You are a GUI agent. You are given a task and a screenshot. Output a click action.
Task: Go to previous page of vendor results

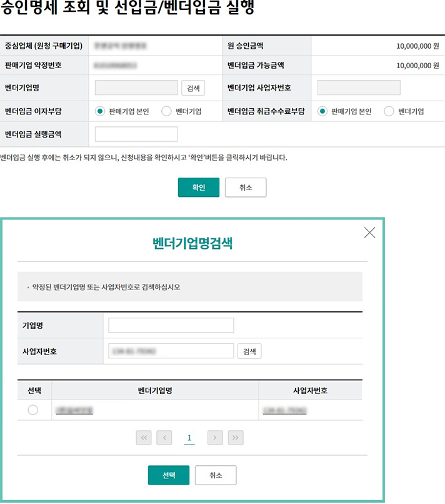coord(164,438)
